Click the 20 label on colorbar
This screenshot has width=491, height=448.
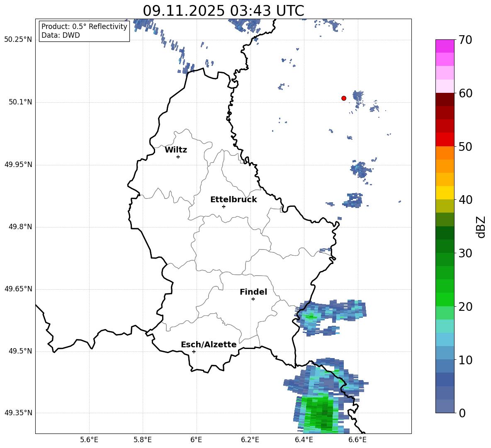[x=465, y=306]
